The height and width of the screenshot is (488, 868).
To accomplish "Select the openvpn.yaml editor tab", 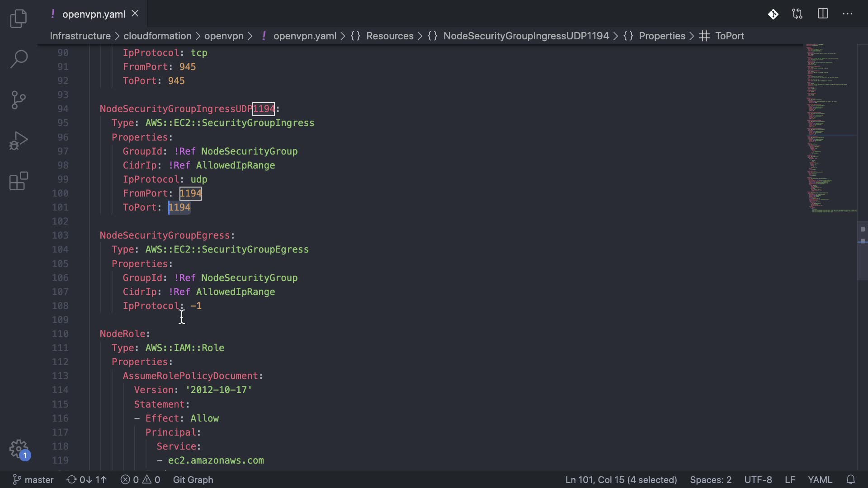I will (x=94, y=14).
